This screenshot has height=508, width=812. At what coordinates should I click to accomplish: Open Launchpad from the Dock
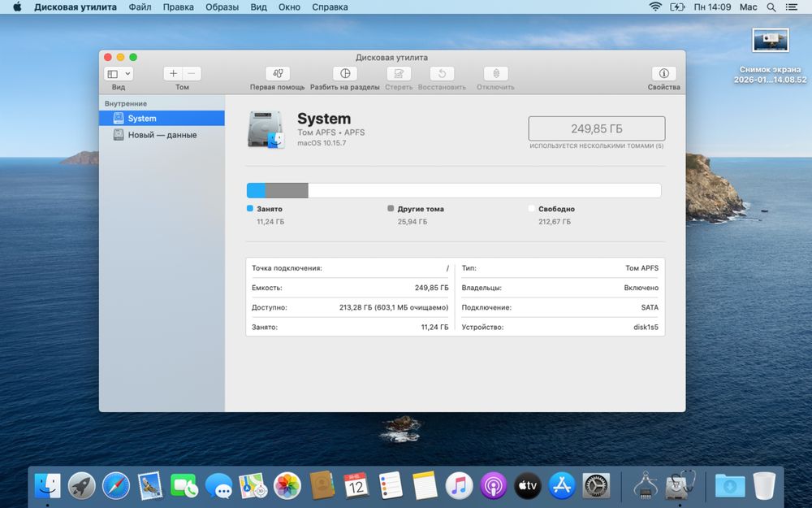click(x=82, y=486)
